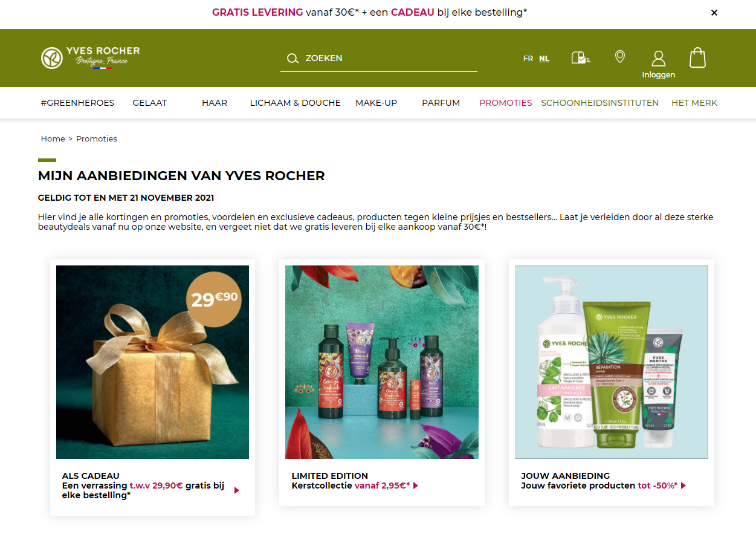756x546 pixels.
Task: Click into the ZOEKEN search field
Action: [379, 58]
